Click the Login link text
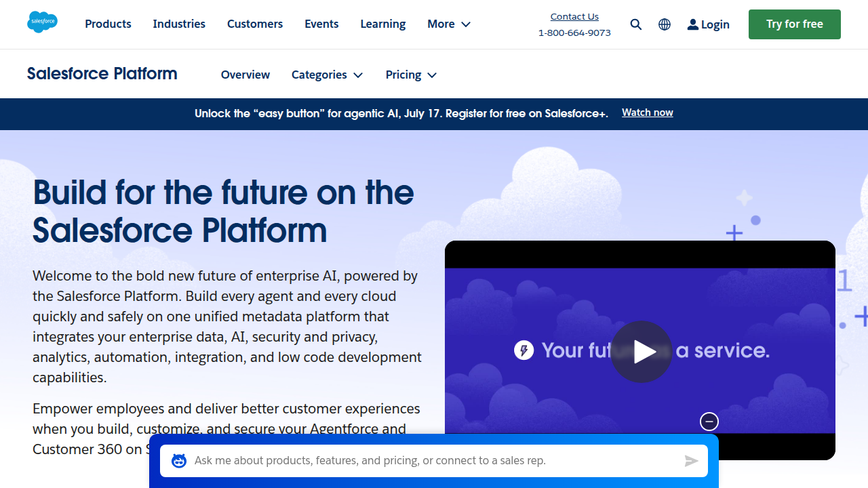The image size is (868, 488). point(715,24)
